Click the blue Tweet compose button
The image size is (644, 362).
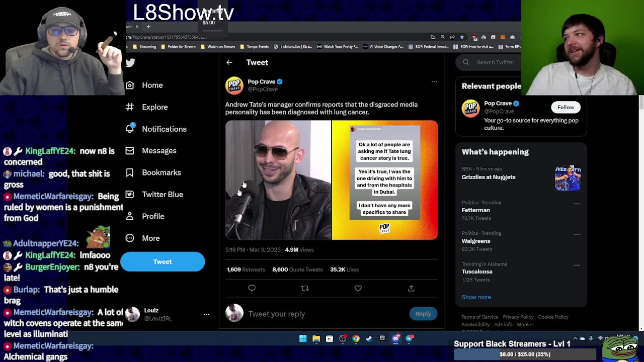tap(163, 261)
